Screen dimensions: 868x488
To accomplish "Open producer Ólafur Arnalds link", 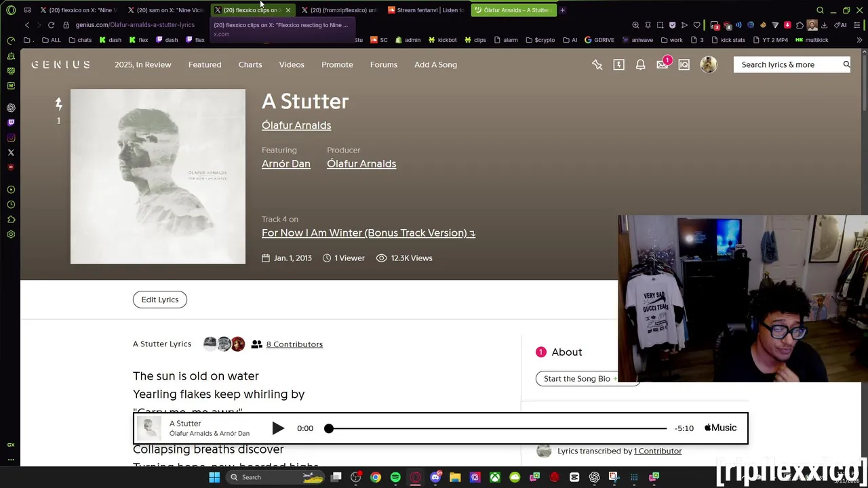I will click(x=361, y=164).
